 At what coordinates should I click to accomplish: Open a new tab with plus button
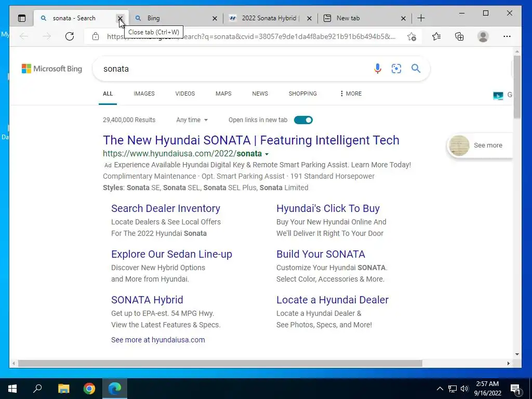pos(421,18)
